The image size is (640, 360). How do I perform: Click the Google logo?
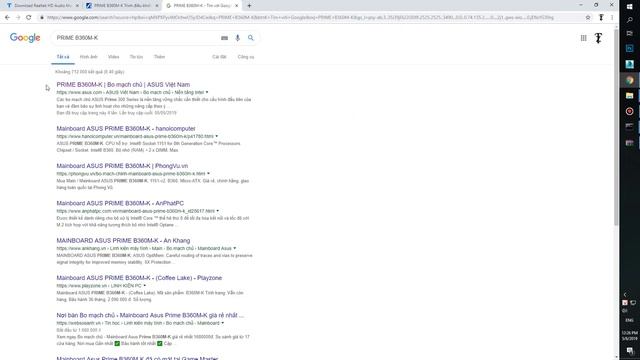point(25,38)
